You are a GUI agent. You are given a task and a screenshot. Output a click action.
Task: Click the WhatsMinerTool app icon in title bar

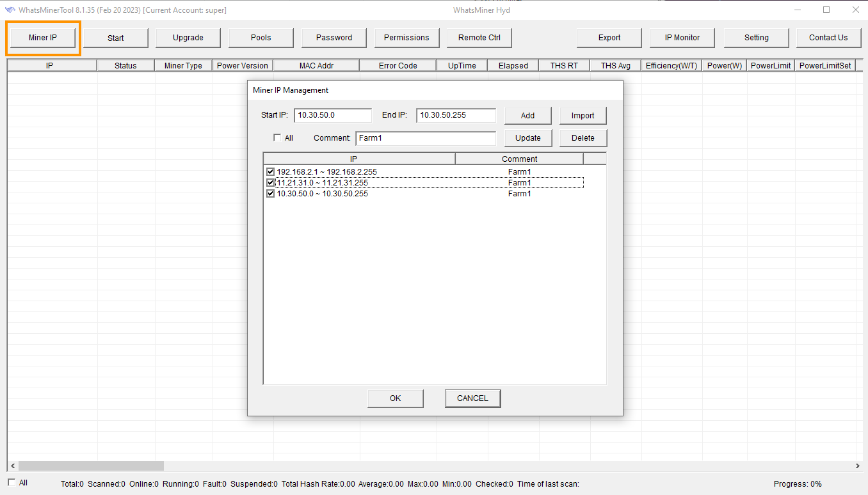pyautogui.click(x=10, y=10)
